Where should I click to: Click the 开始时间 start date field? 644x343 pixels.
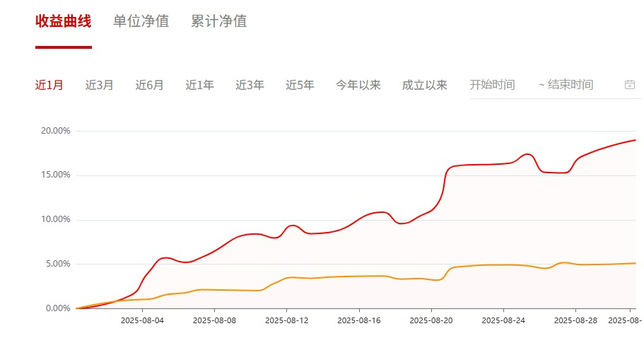pyautogui.click(x=493, y=85)
